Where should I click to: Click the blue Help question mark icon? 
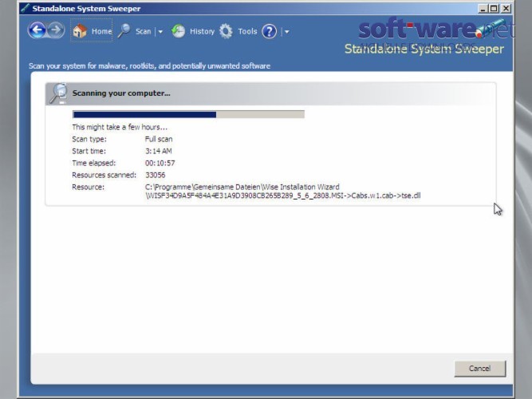coord(270,32)
